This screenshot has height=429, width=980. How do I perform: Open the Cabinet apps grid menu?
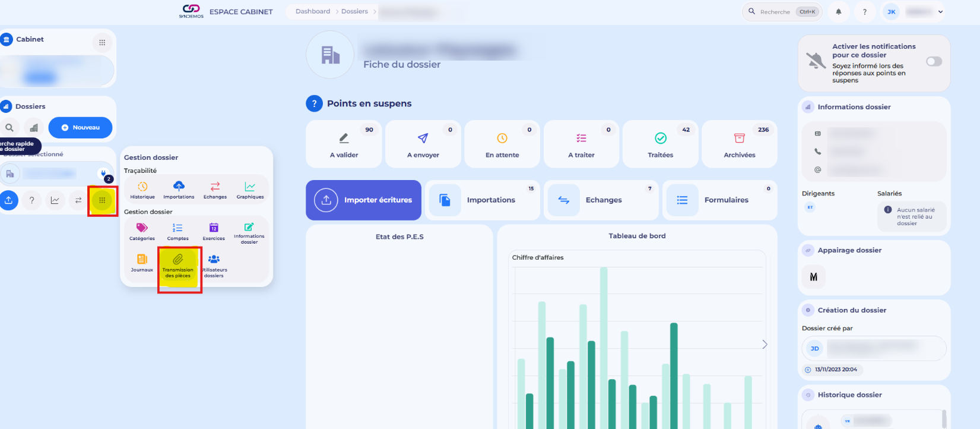click(x=102, y=42)
